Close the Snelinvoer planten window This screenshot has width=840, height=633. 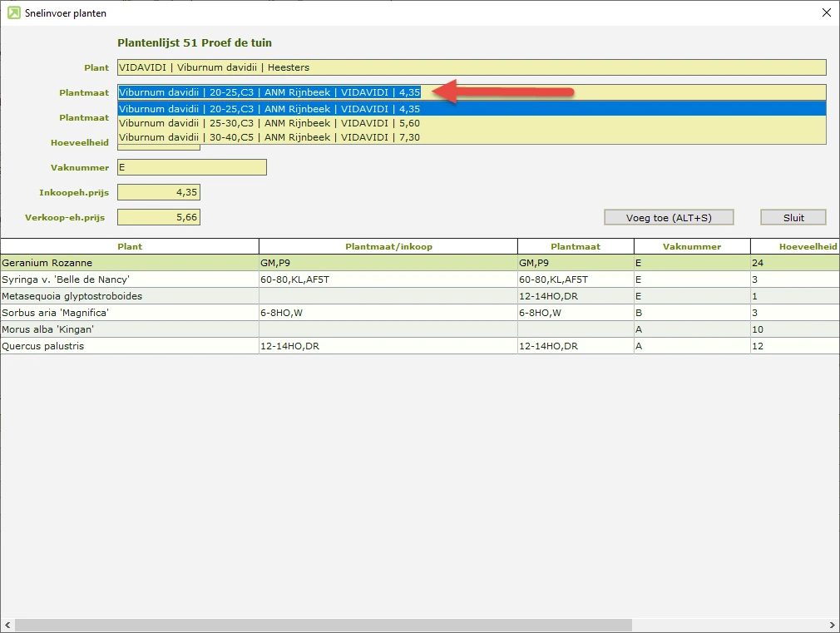tap(825, 12)
